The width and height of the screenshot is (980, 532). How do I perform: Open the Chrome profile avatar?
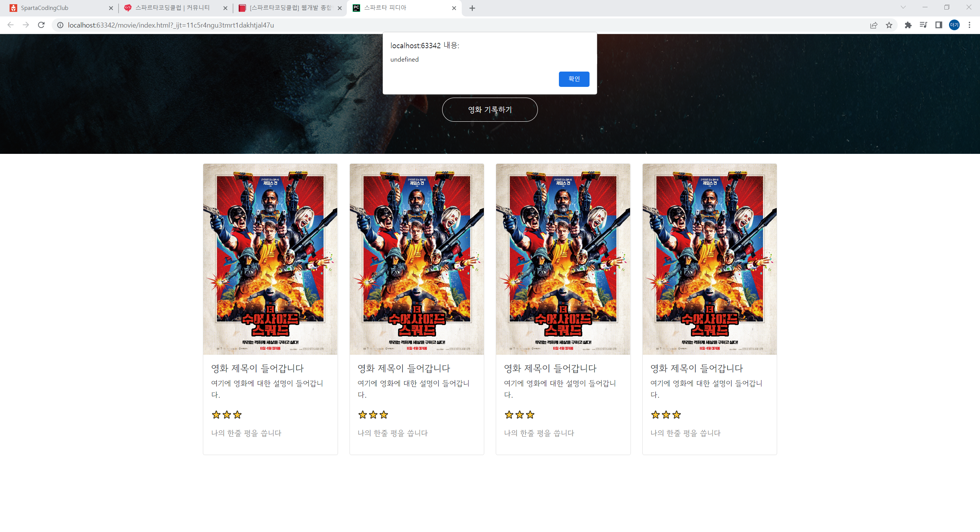click(954, 25)
